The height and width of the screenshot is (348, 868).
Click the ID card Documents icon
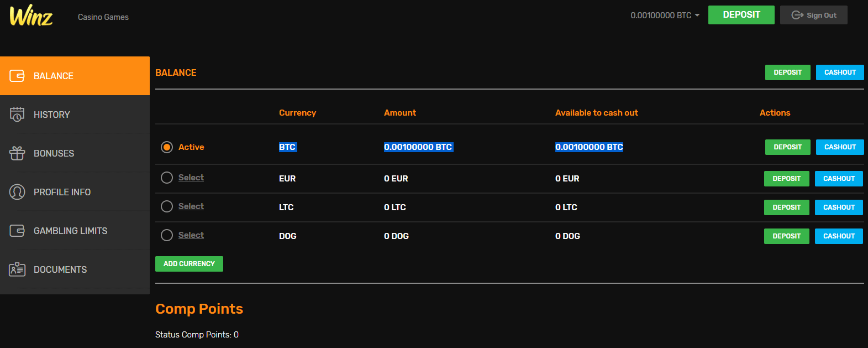click(x=17, y=269)
